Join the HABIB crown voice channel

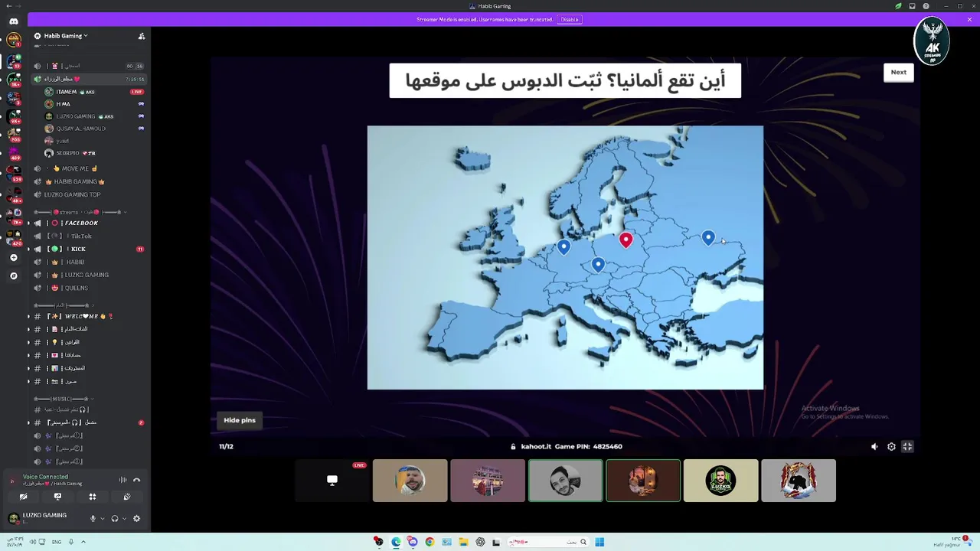coord(88,262)
